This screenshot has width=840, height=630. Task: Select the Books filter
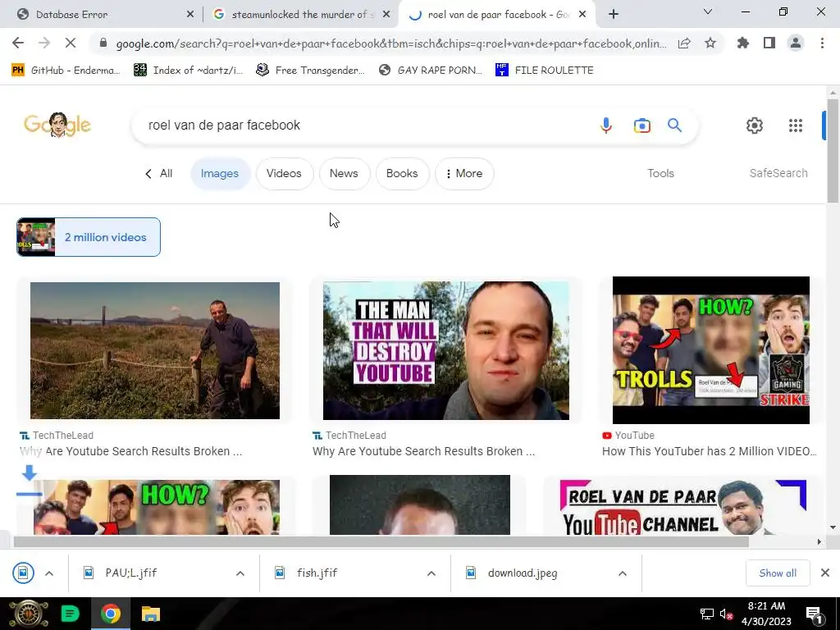pyautogui.click(x=402, y=174)
